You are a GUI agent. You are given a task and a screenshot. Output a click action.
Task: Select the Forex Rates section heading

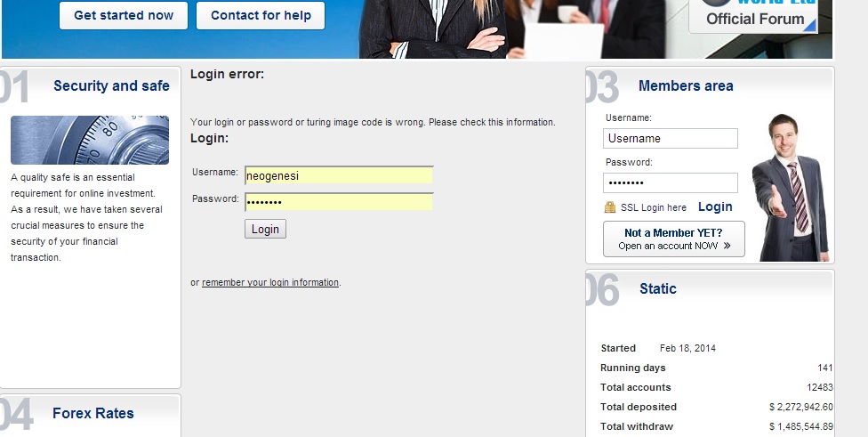pyautogui.click(x=93, y=413)
